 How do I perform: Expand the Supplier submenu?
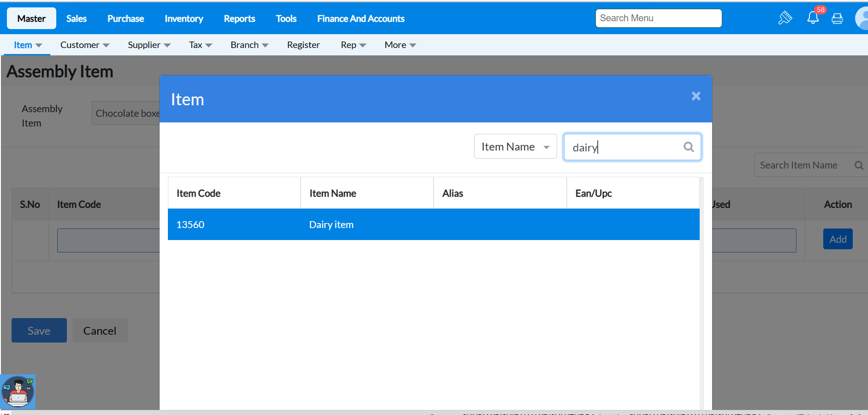point(149,45)
